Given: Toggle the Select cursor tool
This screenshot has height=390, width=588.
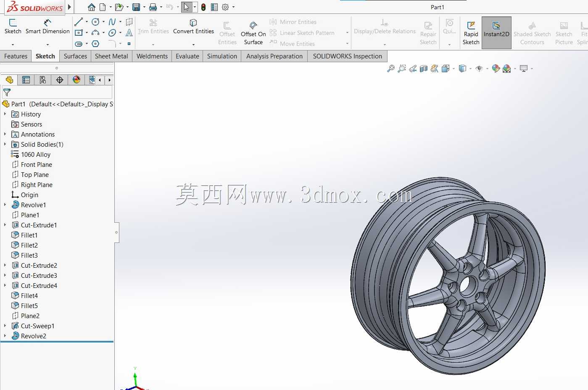Looking at the screenshot, I should coord(187,7).
